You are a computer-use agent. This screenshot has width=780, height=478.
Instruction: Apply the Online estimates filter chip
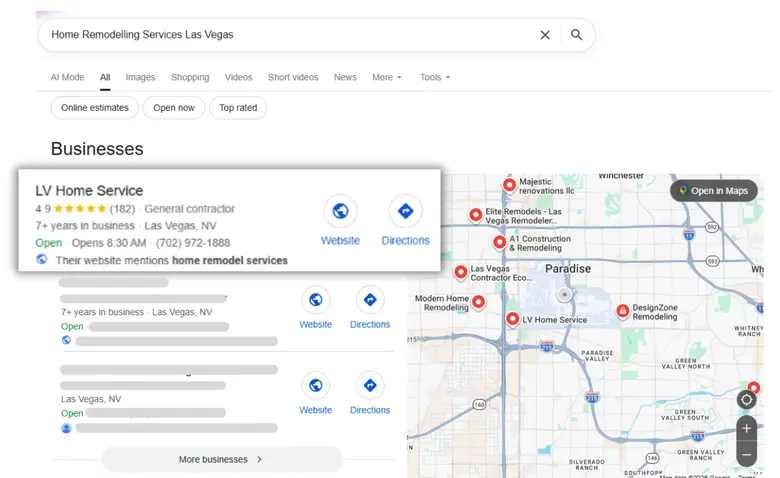(95, 108)
